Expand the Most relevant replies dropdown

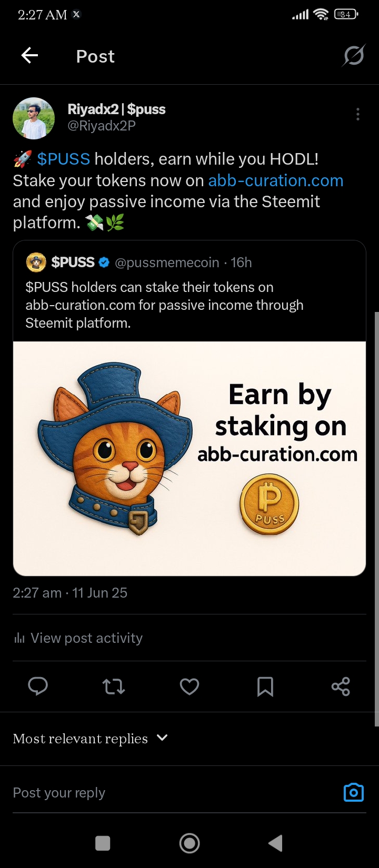click(x=162, y=738)
